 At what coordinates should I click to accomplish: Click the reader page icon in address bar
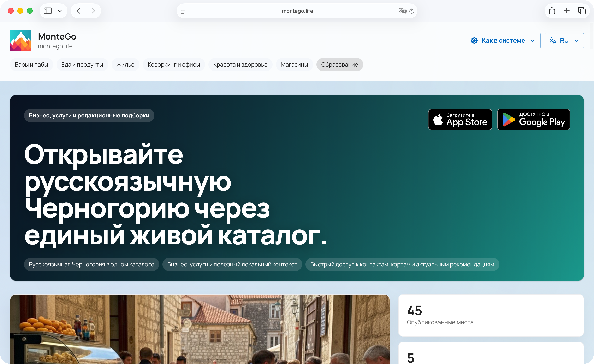[183, 11]
